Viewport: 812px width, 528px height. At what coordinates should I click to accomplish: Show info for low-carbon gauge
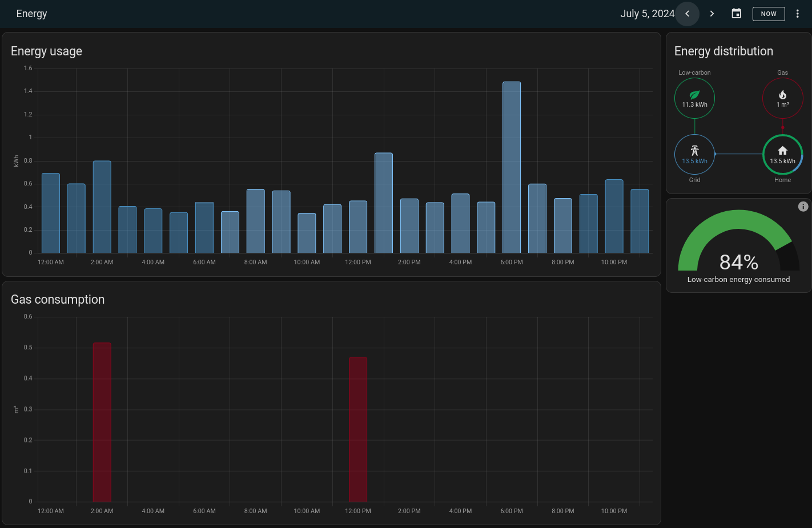coord(803,207)
